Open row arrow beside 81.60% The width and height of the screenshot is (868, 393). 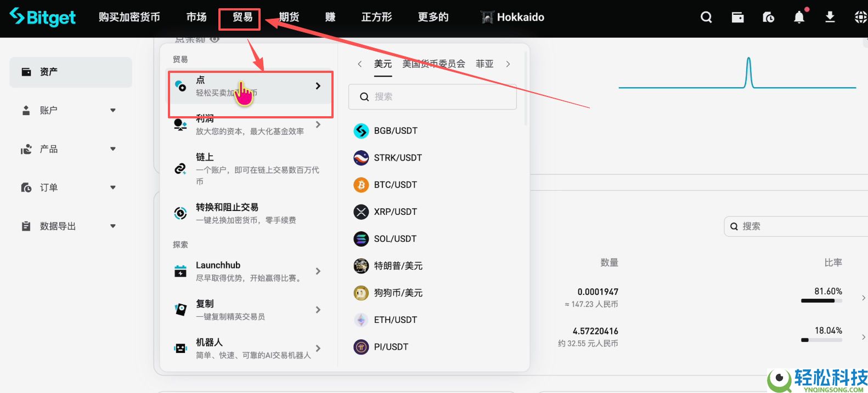tap(864, 298)
